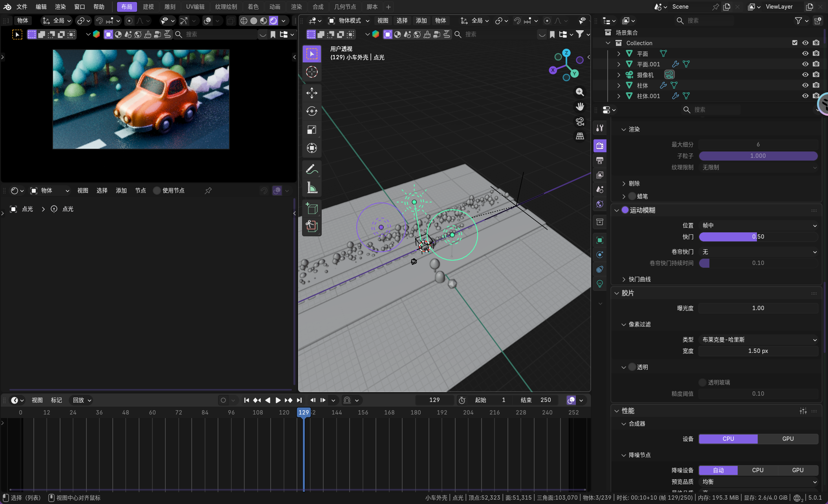Viewport: 828px width, 504px height.
Task: Adjust the 快门 0.50 slider
Action: (758, 237)
